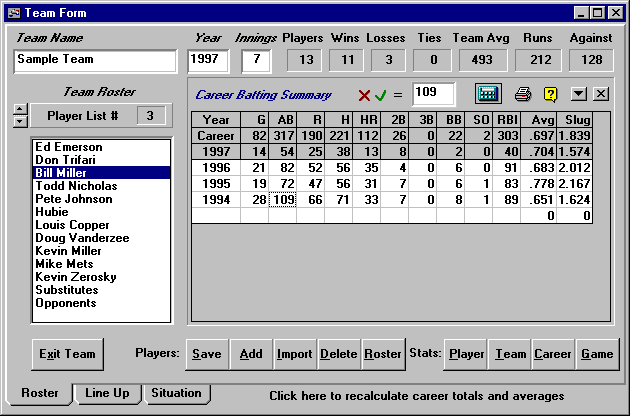Open the calculator icon
630x416 pixels.
[x=488, y=95]
